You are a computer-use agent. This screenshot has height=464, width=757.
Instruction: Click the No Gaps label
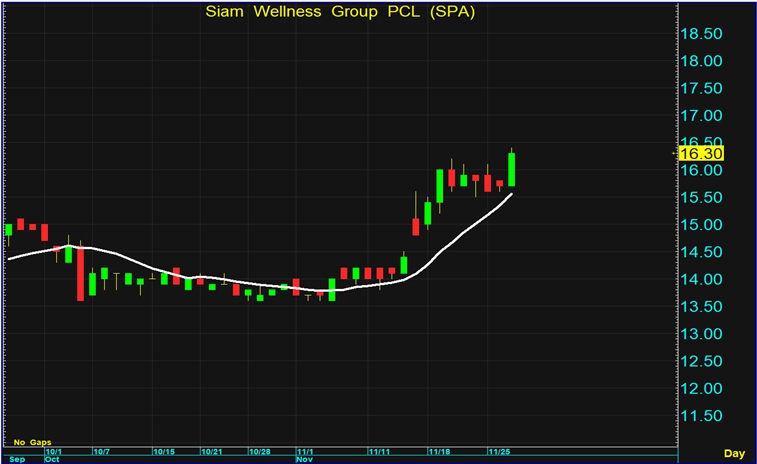coord(32,442)
